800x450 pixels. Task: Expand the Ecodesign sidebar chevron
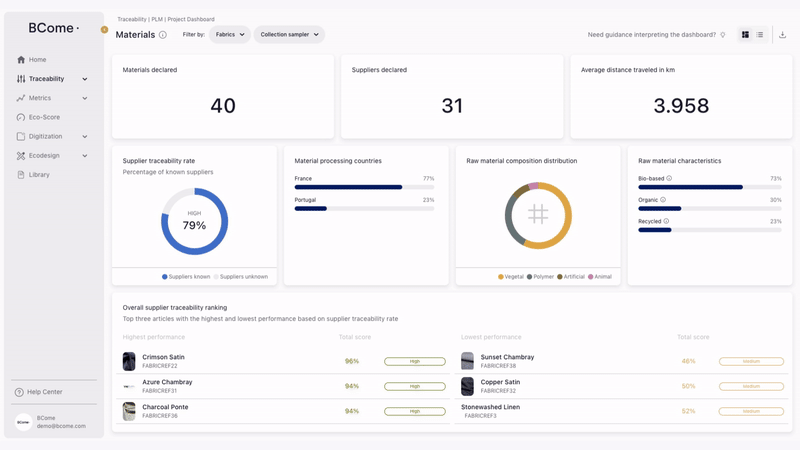tap(85, 156)
